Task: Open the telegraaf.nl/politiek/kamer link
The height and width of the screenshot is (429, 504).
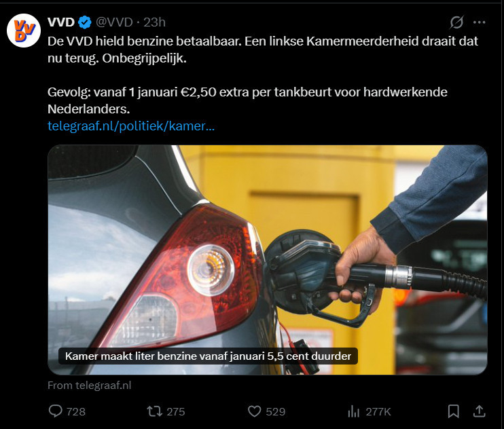Action: (x=131, y=126)
